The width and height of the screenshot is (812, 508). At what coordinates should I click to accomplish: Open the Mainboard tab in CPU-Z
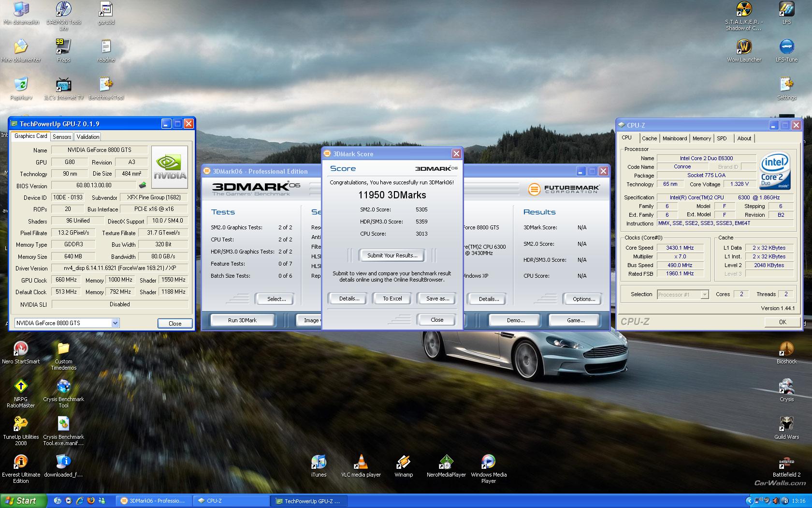pos(675,138)
